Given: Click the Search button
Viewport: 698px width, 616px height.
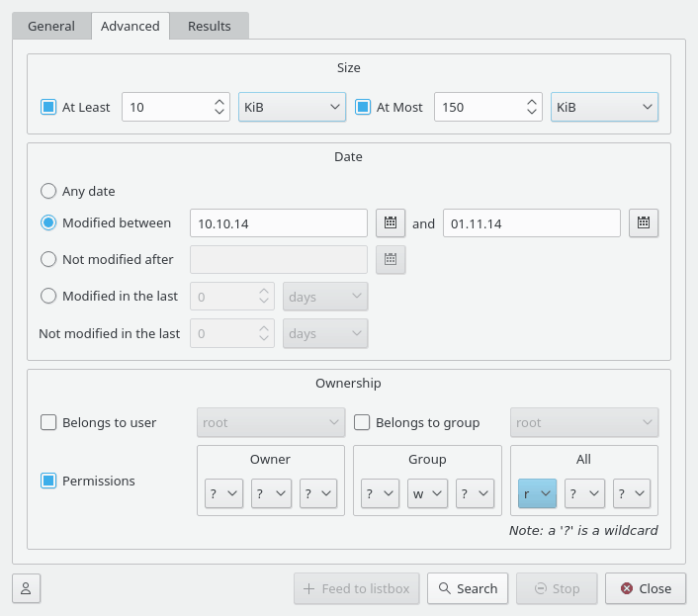Looking at the screenshot, I should [468, 588].
